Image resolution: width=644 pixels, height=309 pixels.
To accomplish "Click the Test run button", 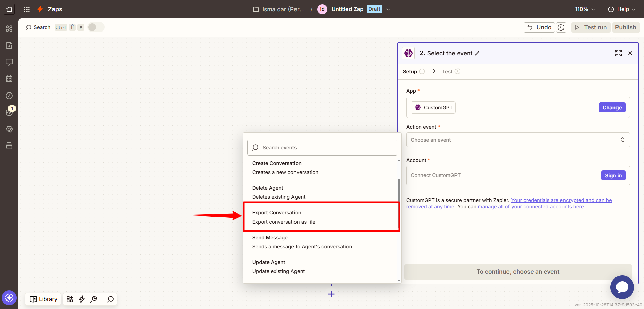I will (x=591, y=27).
